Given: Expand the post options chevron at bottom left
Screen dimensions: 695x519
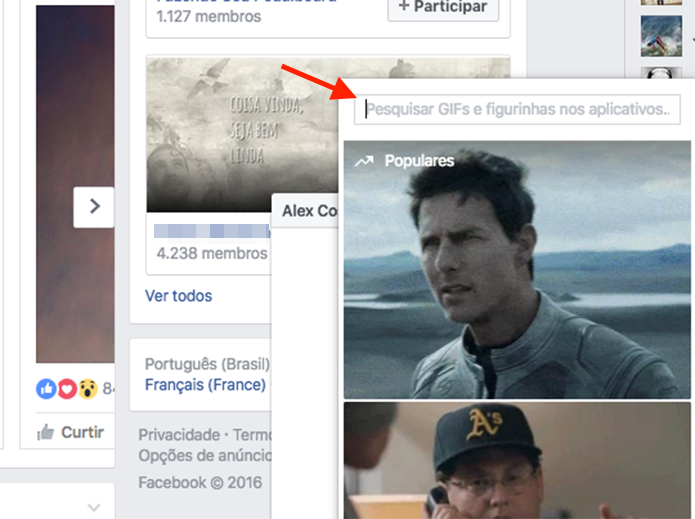Looking at the screenshot, I should point(94,507).
